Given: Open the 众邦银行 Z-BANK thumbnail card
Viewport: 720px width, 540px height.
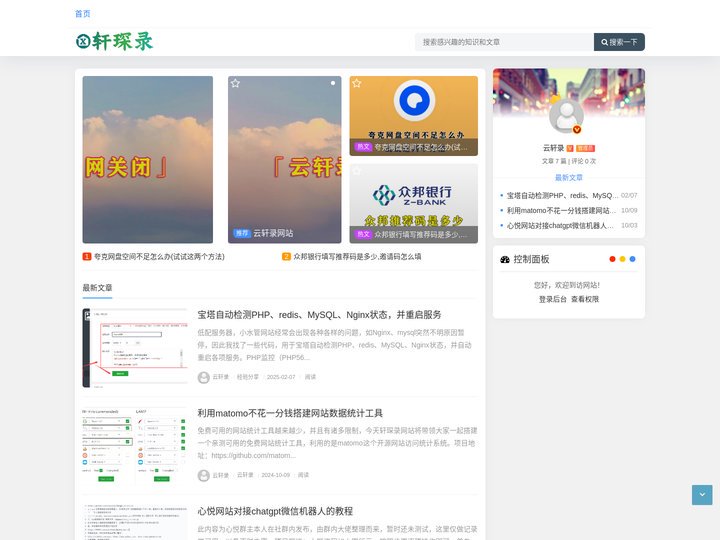Looking at the screenshot, I should coord(414,203).
